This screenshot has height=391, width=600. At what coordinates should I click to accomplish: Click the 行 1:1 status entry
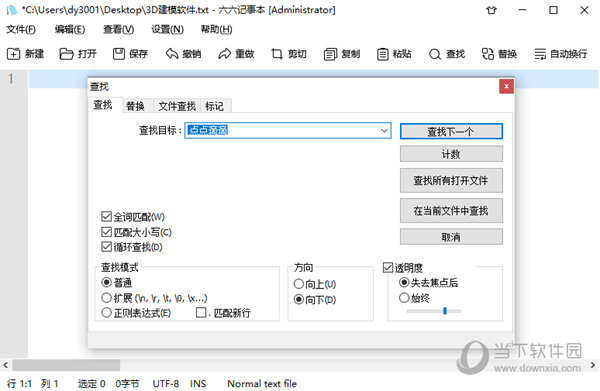coord(19,383)
